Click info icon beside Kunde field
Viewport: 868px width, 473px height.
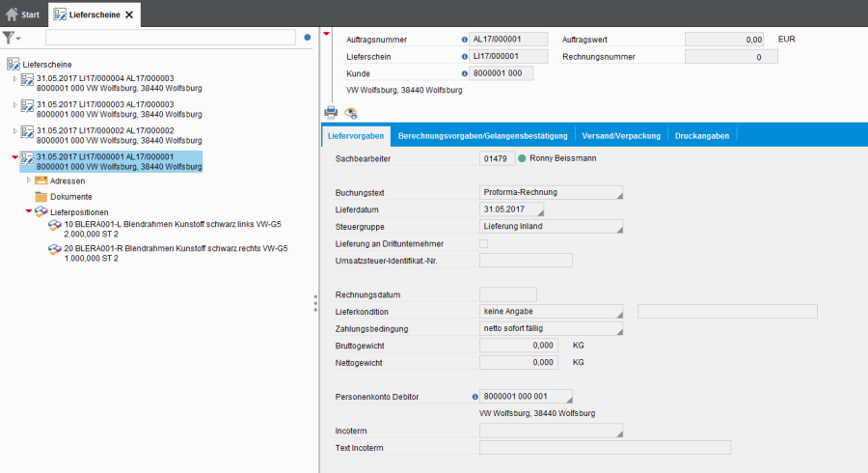pos(464,73)
